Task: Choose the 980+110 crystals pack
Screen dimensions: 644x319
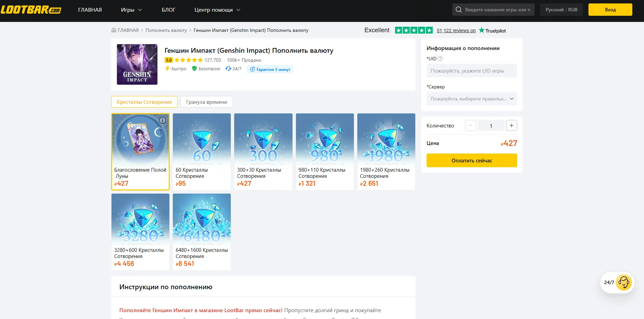Action: pyautogui.click(x=325, y=152)
